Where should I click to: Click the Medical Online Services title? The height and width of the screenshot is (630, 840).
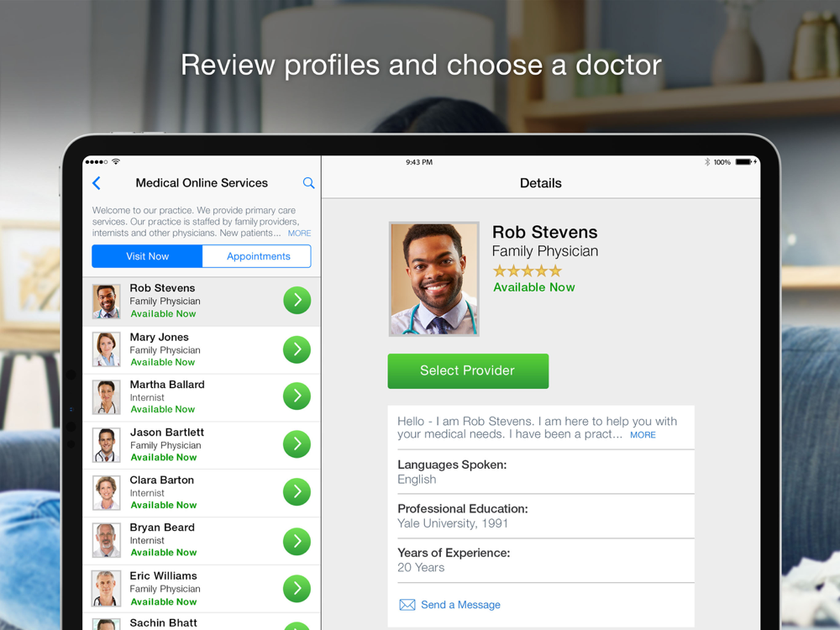pyautogui.click(x=202, y=182)
